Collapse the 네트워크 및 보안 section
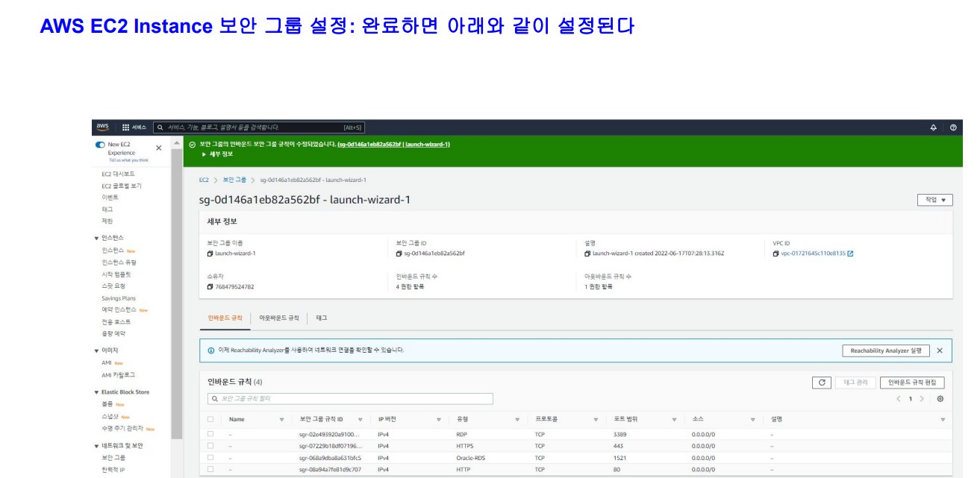 tap(96, 446)
